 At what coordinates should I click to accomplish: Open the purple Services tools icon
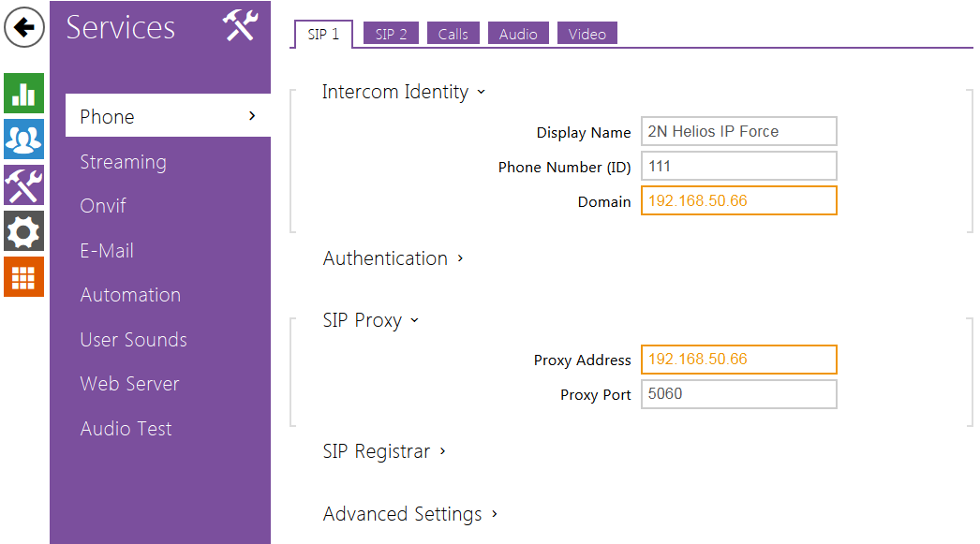[23, 184]
